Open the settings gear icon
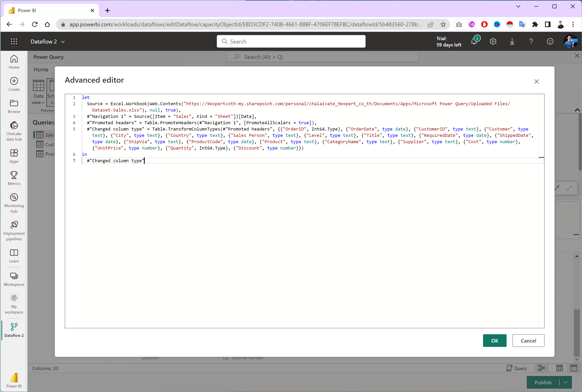The image size is (582, 392). click(x=493, y=42)
